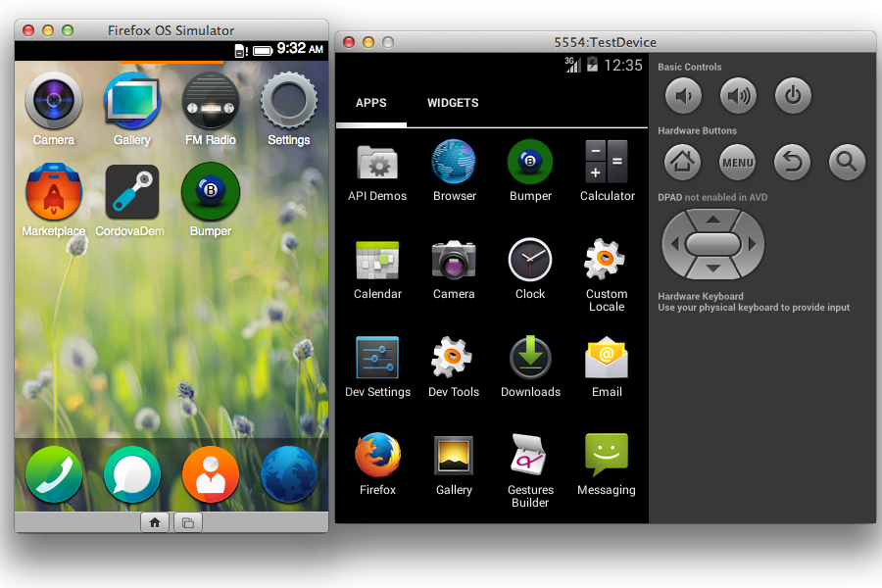Click hardware Back button
The width and height of the screenshot is (882, 588).
click(792, 163)
